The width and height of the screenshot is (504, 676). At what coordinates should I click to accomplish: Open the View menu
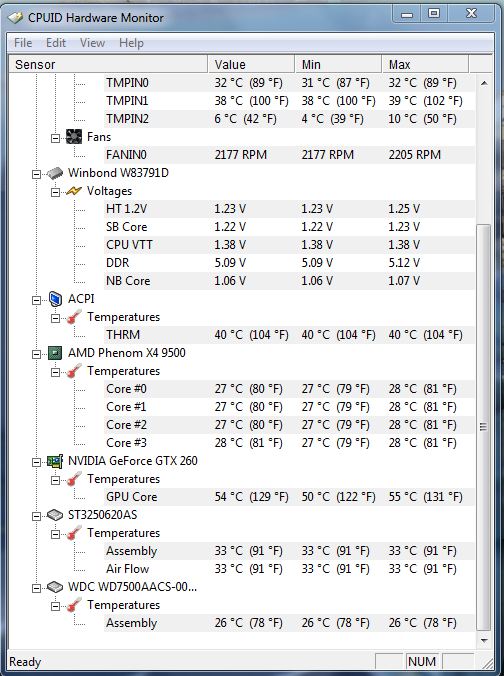click(x=92, y=43)
